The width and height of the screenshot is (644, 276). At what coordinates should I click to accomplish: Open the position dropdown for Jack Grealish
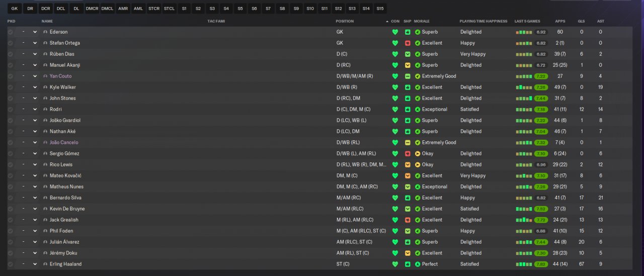coord(28,220)
